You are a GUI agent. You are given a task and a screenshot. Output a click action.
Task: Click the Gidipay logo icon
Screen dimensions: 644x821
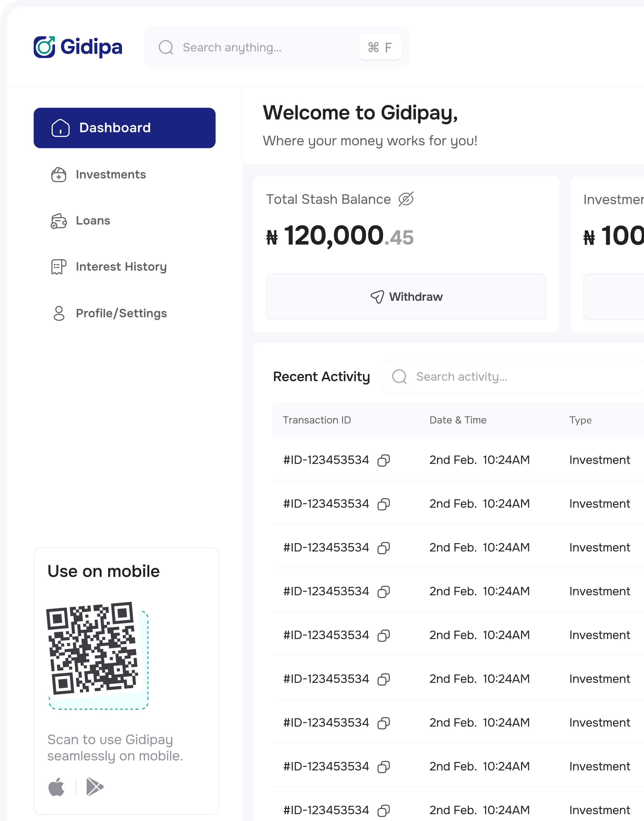point(45,47)
